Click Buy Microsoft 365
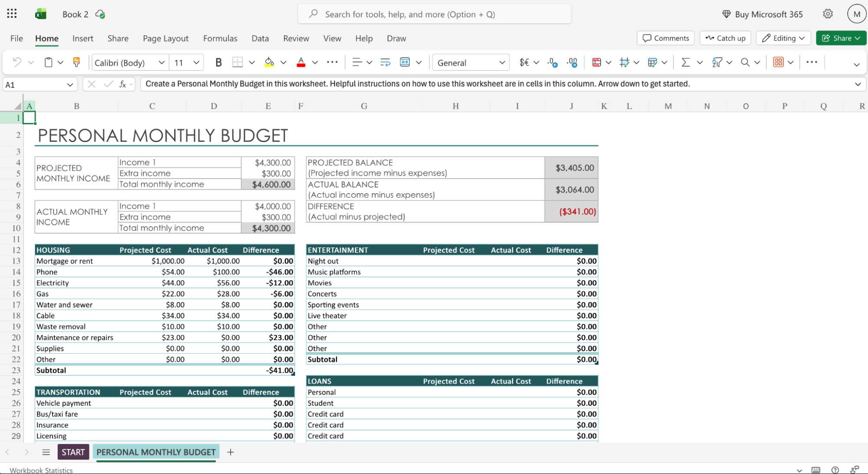This screenshot has height=474, width=868. coord(762,14)
